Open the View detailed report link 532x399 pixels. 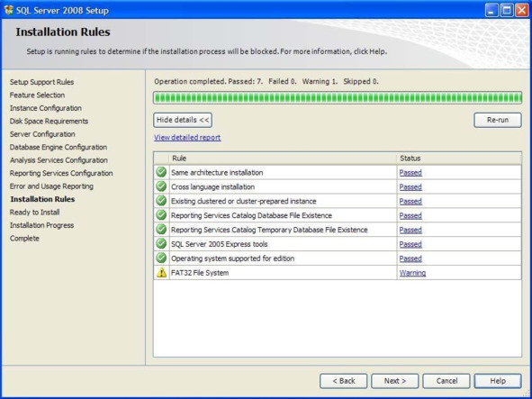187,138
